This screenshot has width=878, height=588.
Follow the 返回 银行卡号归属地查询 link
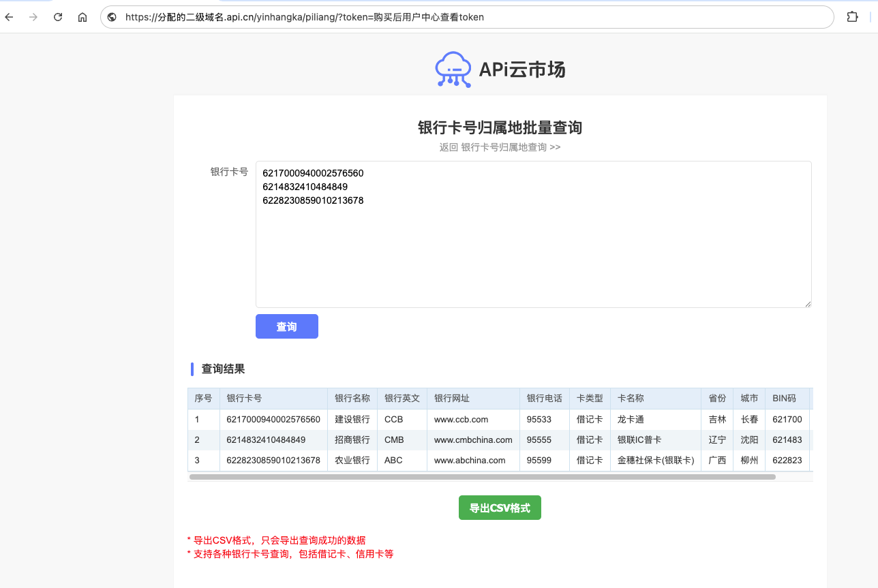pyautogui.click(x=500, y=147)
